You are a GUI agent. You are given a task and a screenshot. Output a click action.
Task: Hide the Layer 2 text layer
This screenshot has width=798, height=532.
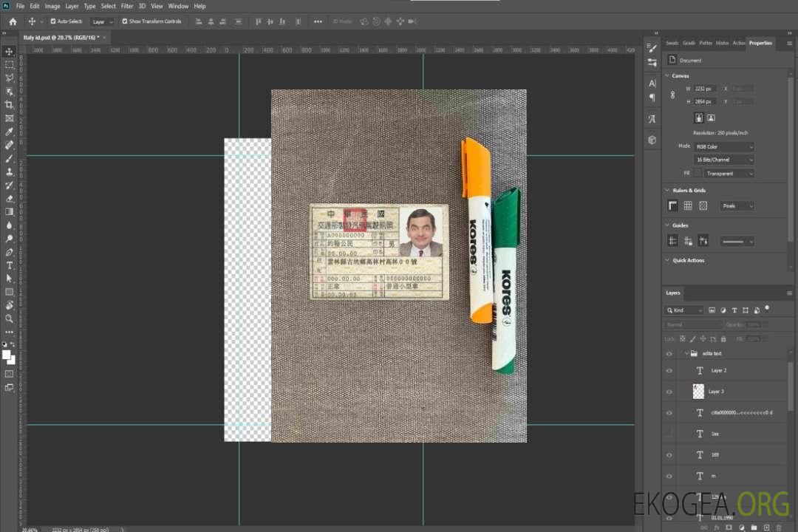point(669,371)
